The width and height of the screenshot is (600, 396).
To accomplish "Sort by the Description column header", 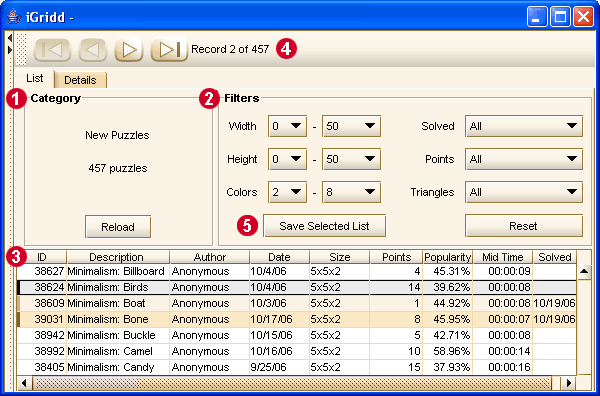I will coord(118,257).
